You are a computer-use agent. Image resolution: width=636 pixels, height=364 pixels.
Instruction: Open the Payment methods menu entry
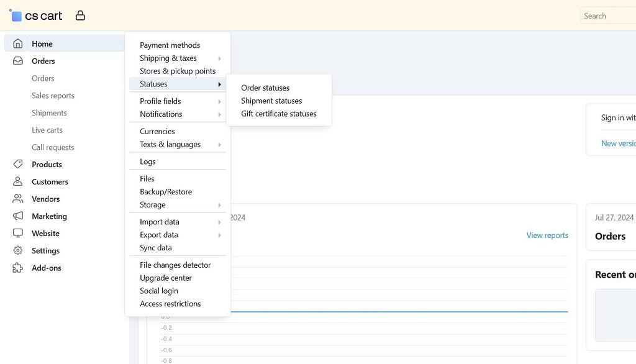170,45
